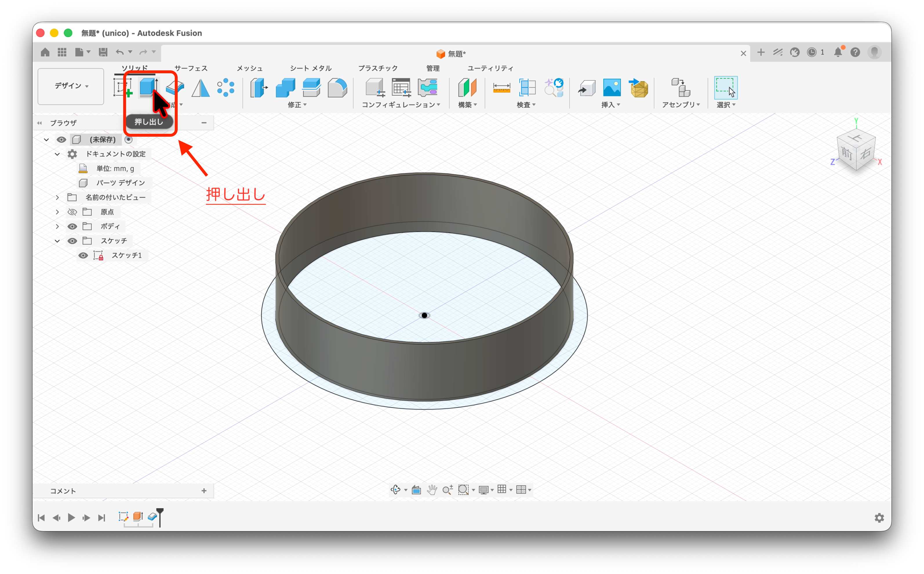924x574 pixels.
Task: Undo the last action
Action: tap(120, 52)
